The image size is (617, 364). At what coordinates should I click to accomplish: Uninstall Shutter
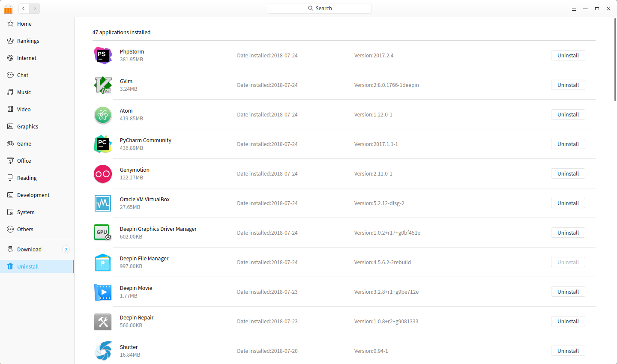[x=568, y=351]
